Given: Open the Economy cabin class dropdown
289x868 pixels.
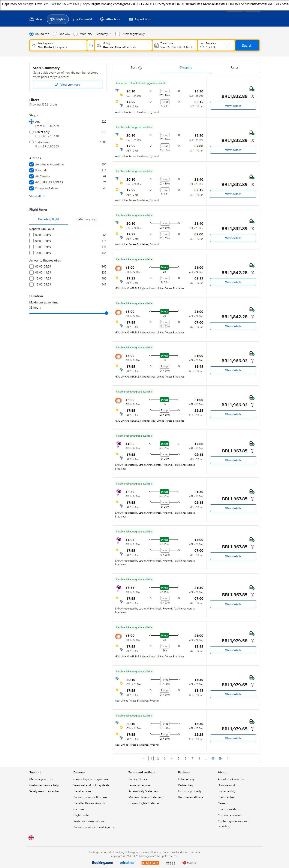Looking at the screenshot, I should [103, 34].
